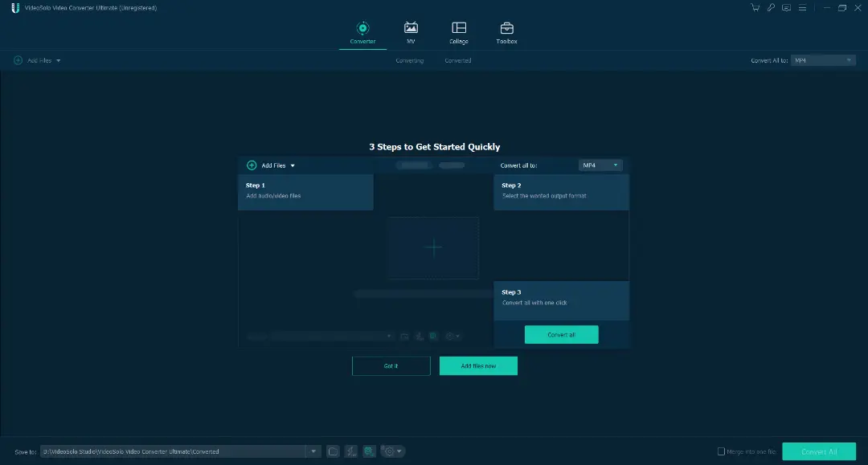The width and height of the screenshot is (868, 465).
Task: Click the 'Save to:' label
Action: coord(26,451)
